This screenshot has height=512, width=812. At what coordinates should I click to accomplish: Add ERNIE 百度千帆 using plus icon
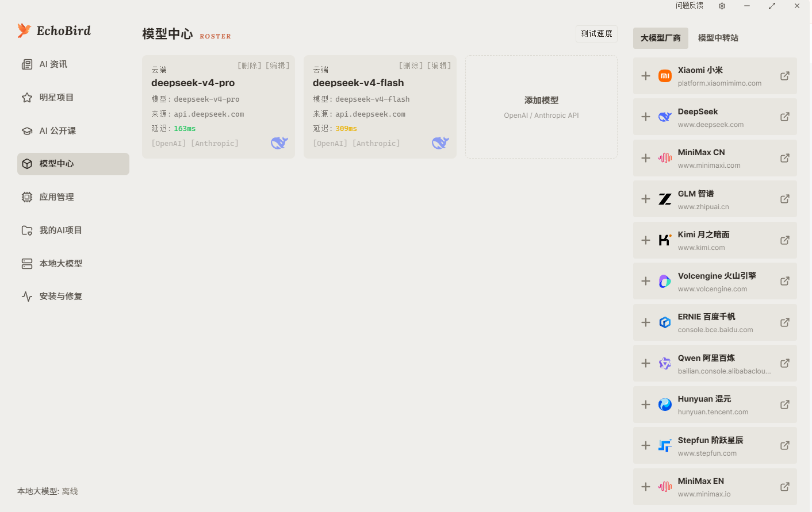pos(646,322)
